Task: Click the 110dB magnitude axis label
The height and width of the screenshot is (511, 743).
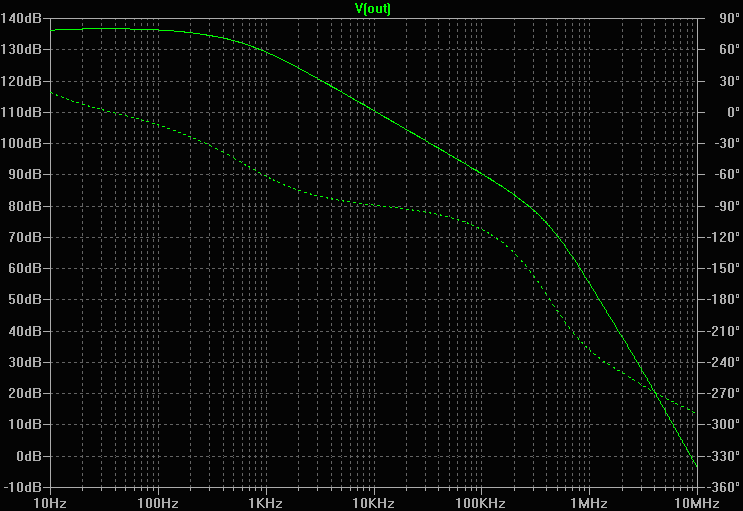Action: 21,112
